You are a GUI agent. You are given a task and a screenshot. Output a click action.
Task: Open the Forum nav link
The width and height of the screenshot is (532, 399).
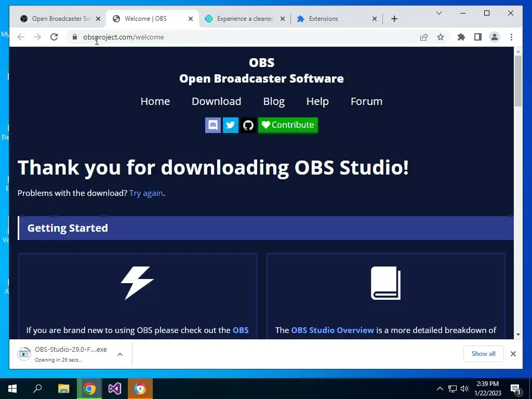click(x=366, y=101)
